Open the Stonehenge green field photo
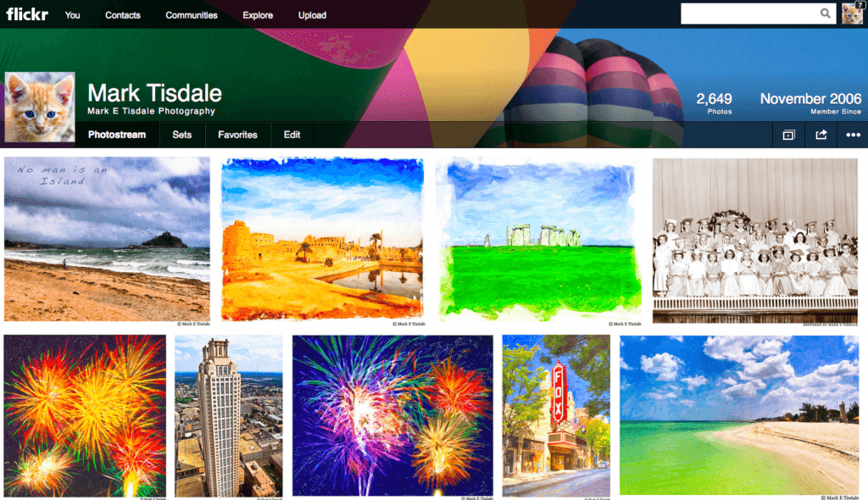 (539, 239)
